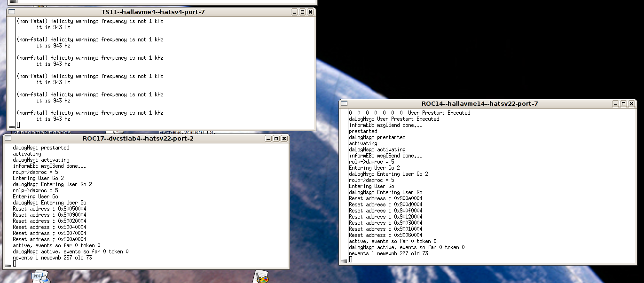
Task: Click 'Reset address : 0x900f0004' in ROC14
Action: coord(385,211)
